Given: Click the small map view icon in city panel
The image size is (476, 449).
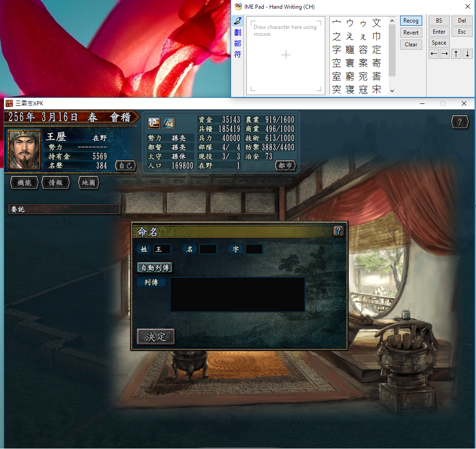Looking at the screenshot, I should point(153,123).
